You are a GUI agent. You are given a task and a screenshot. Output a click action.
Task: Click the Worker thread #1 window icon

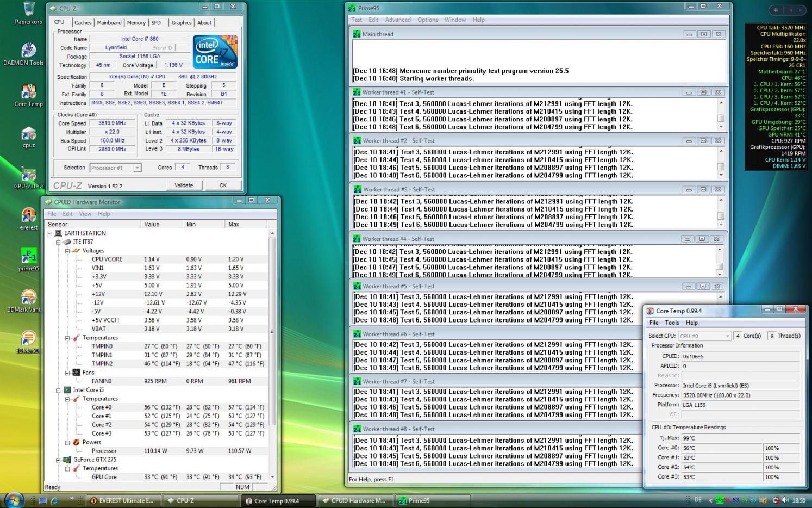tap(357, 92)
